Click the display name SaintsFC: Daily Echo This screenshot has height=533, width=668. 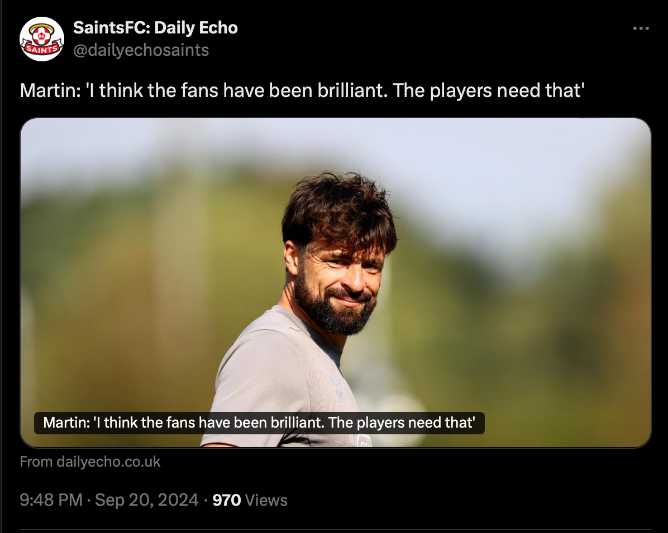(155, 28)
